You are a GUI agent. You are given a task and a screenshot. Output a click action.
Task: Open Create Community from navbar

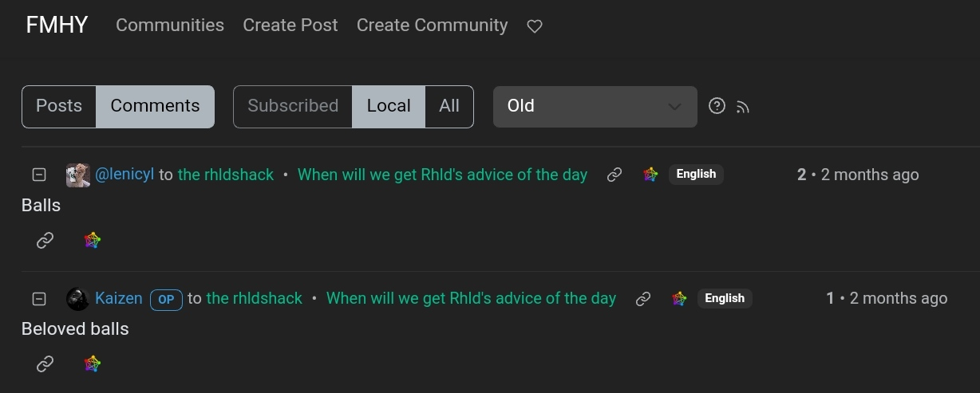pyautogui.click(x=432, y=26)
